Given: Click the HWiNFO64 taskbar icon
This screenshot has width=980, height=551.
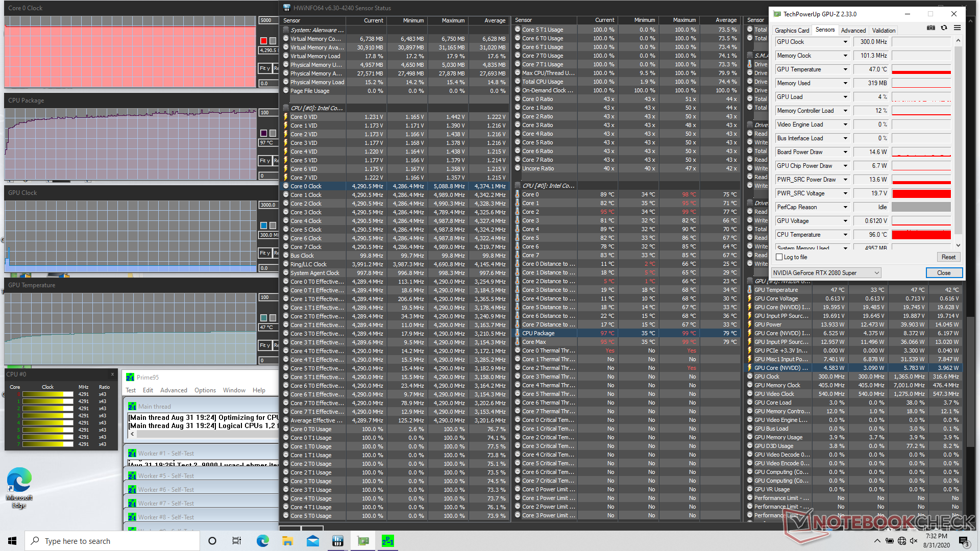Looking at the screenshot, I should [x=337, y=541].
